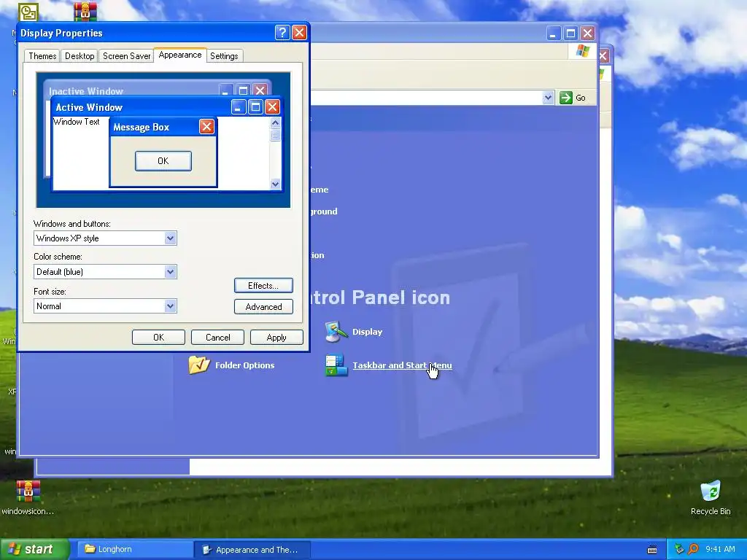Expand the Control Panel address bar dropdown
The image size is (747, 560).
[548, 98]
